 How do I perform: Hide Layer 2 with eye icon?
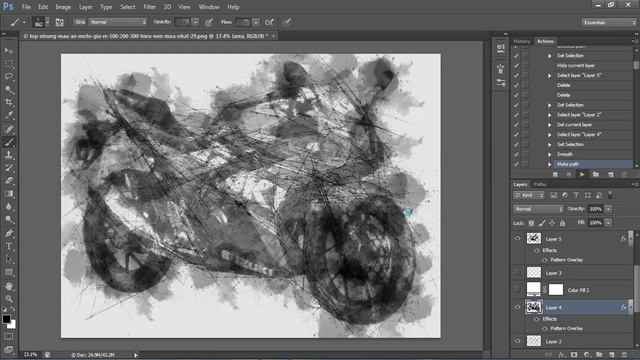[x=518, y=341]
